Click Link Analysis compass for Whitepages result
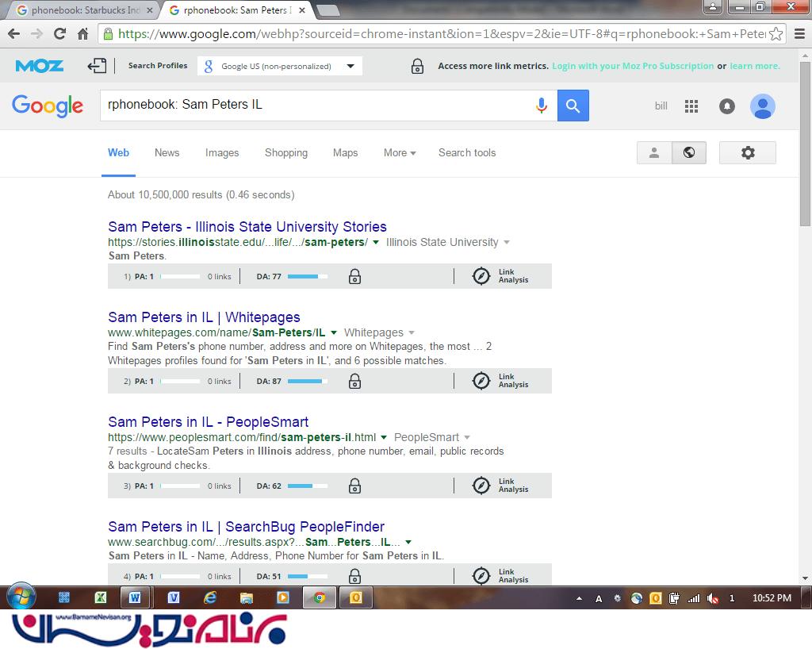812x649 pixels. click(481, 381)
